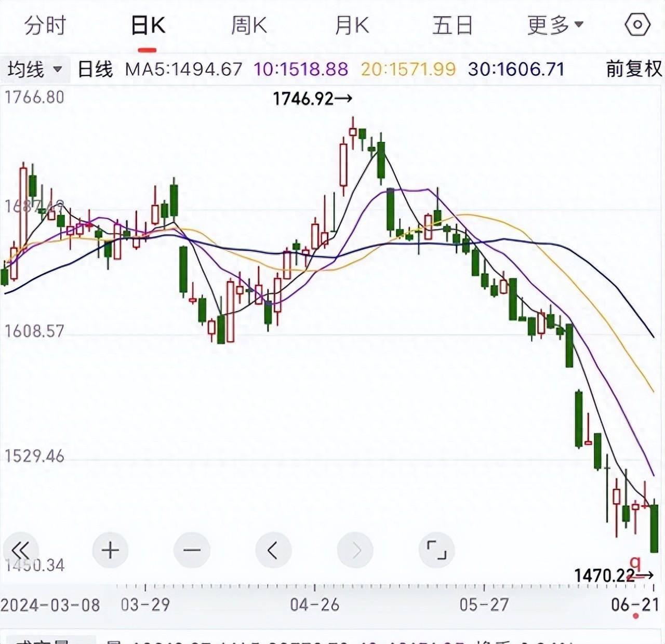Click the 1746.92 high price marker
Image resolution: width=665 pixels, height=644 pixels.
click(312, 98)
